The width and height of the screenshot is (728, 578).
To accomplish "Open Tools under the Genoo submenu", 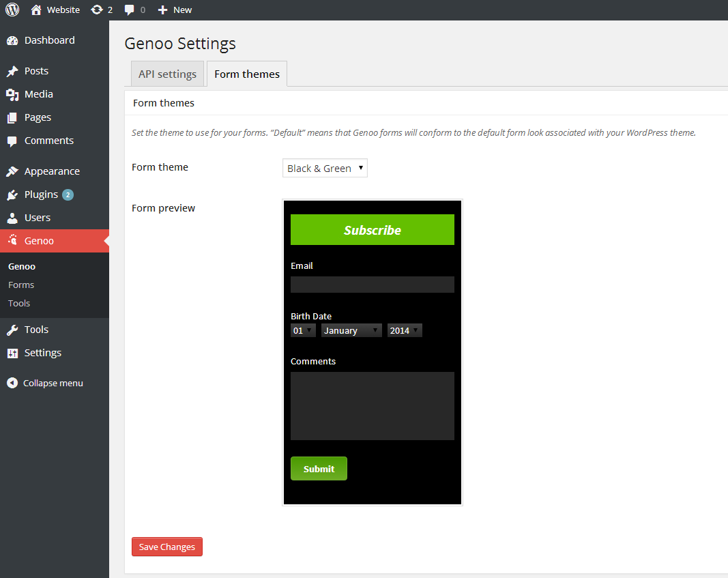I will [x=19, y=304].
